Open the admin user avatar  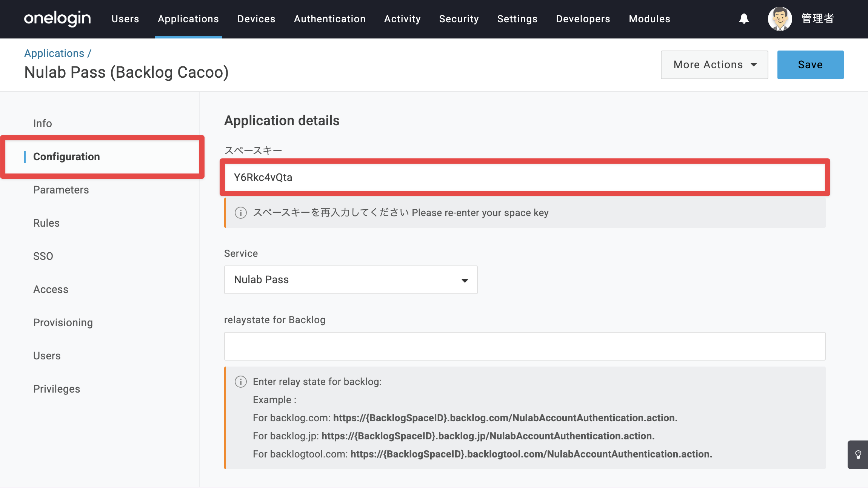(780, 18)
